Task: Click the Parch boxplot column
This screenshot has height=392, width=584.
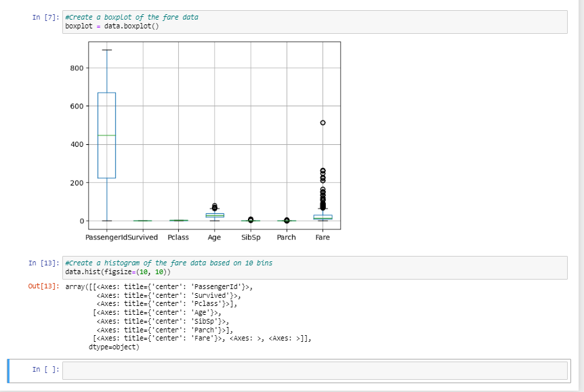Action: (287, 219)
